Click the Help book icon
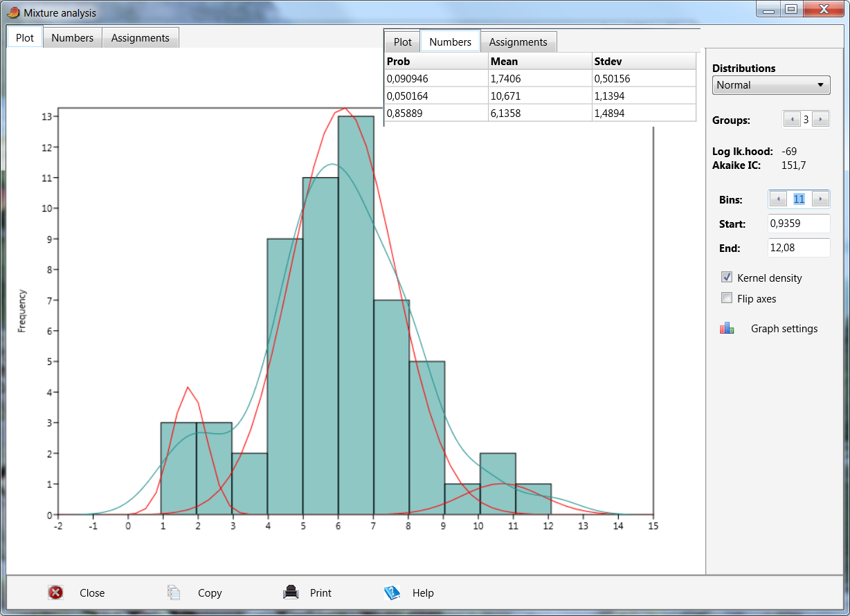 pos(392,592)
